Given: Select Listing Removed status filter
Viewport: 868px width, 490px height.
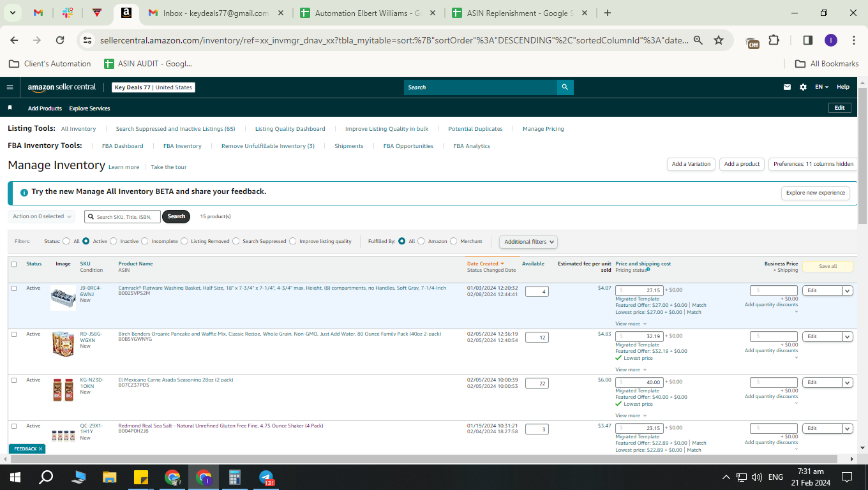Looking at the screenshot, I should [x=184, y=241].
